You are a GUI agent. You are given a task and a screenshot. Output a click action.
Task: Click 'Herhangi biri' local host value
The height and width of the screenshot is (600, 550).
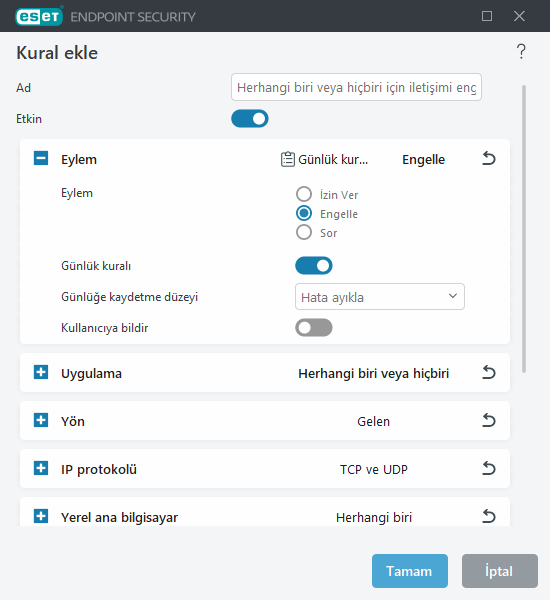374,517
